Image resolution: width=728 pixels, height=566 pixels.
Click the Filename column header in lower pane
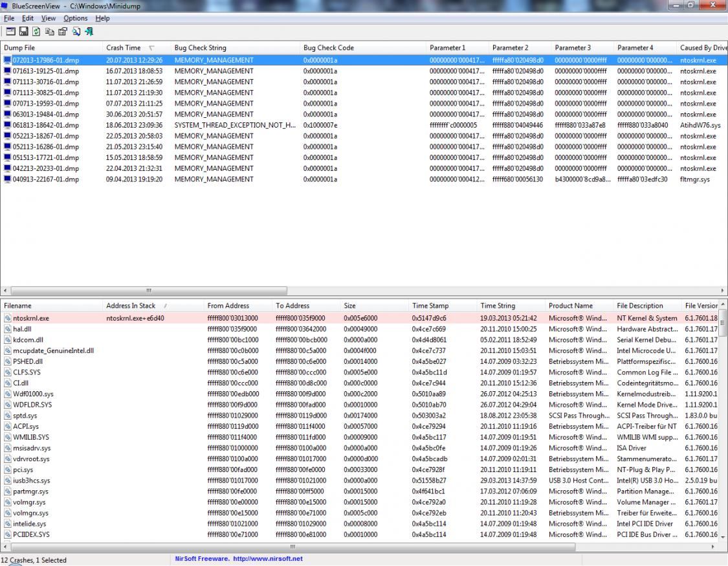(x=51, y=305)
